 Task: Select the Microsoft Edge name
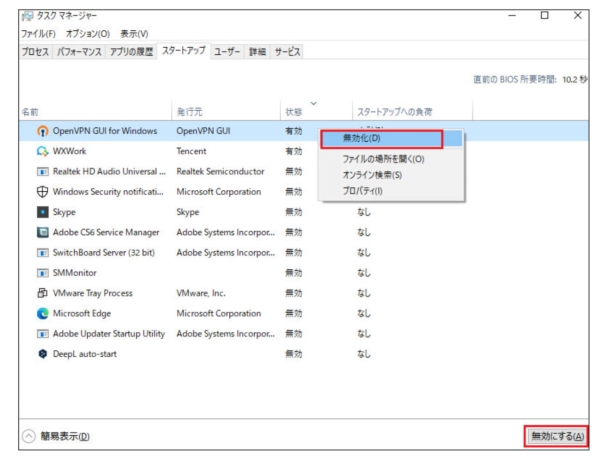tap(82, 313)
